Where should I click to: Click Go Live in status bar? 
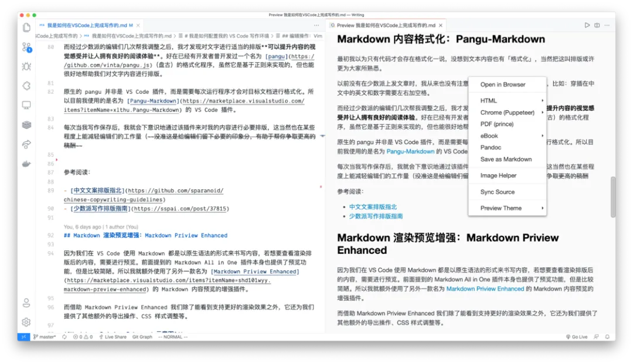click(577, 336)
